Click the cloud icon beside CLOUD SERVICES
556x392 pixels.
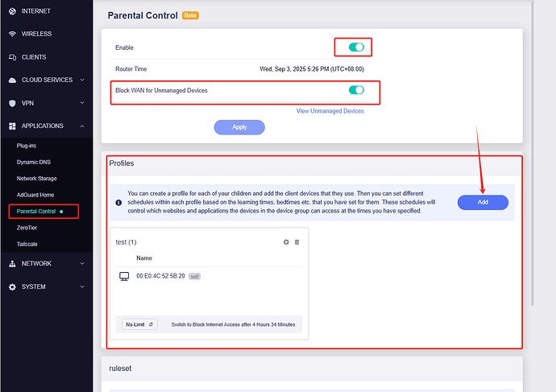(x=12, y=80)
